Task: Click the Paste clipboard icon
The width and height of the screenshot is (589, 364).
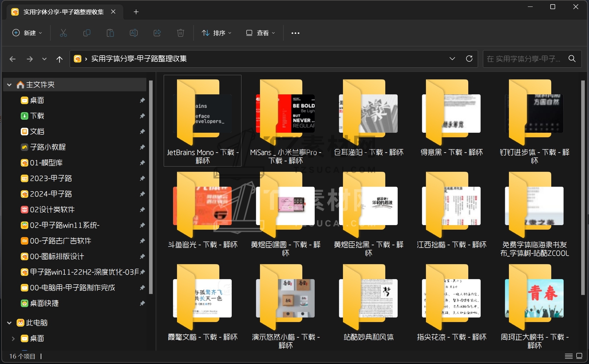Action: coord(110,33)
